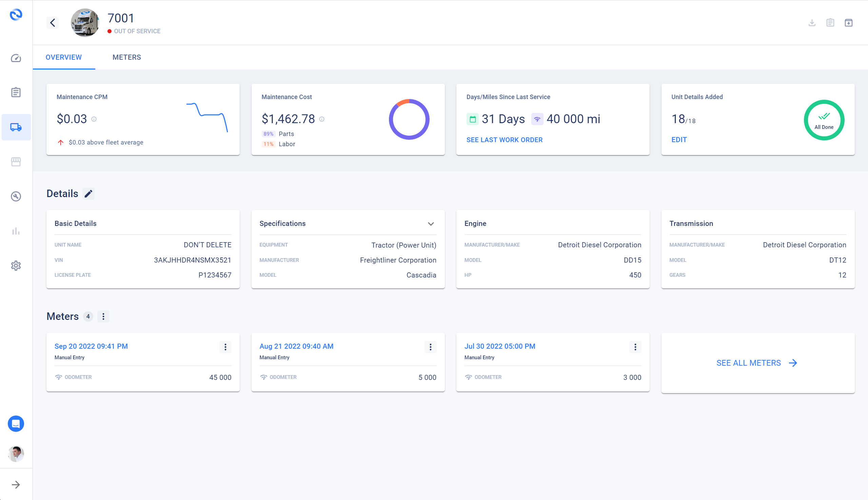Click the fleet/vehicles sidebar icon

pyautogui.click(x=16, y=127)
